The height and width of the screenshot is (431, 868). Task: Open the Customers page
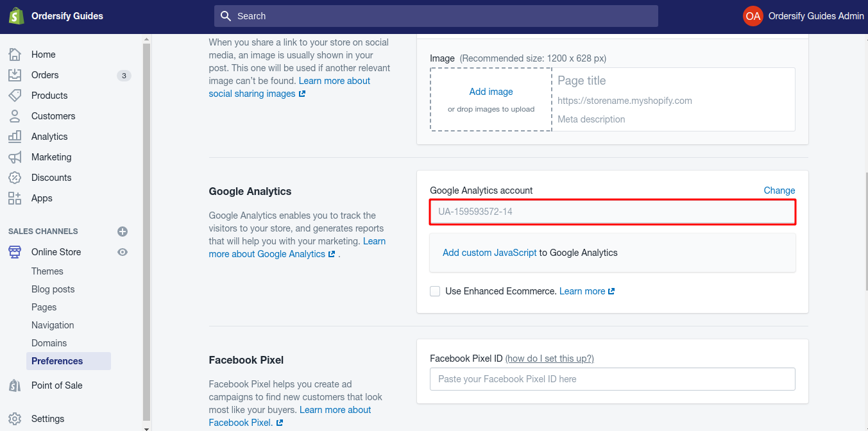click(x=53, y=116)
